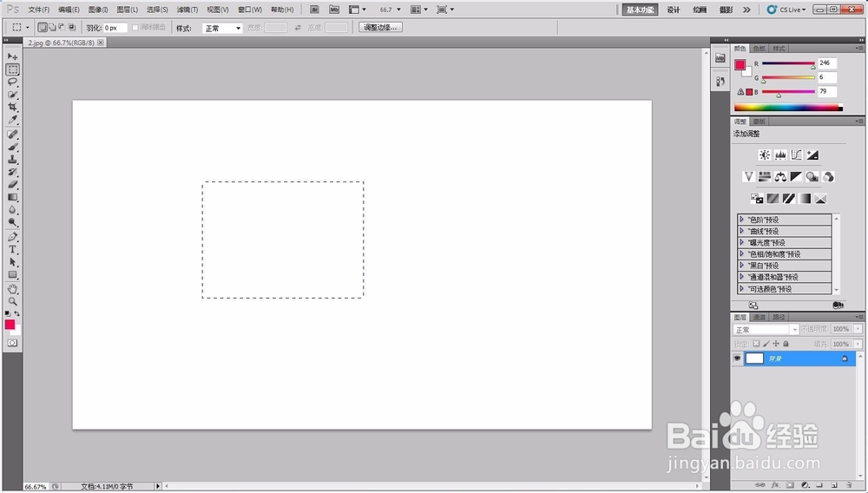Select the Path Selection tool
The image size is (868, 493).
click(12, 262)
